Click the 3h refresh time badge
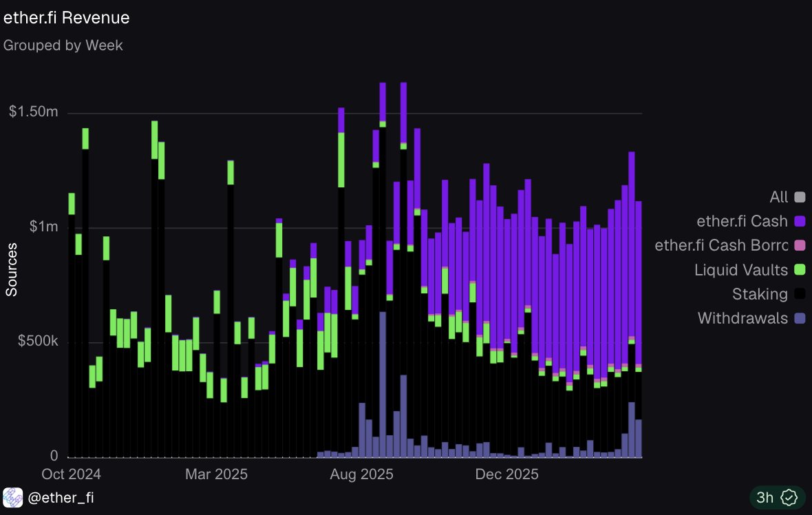The width and height of the screenshot is (812, 515). [x=765, y=497]
